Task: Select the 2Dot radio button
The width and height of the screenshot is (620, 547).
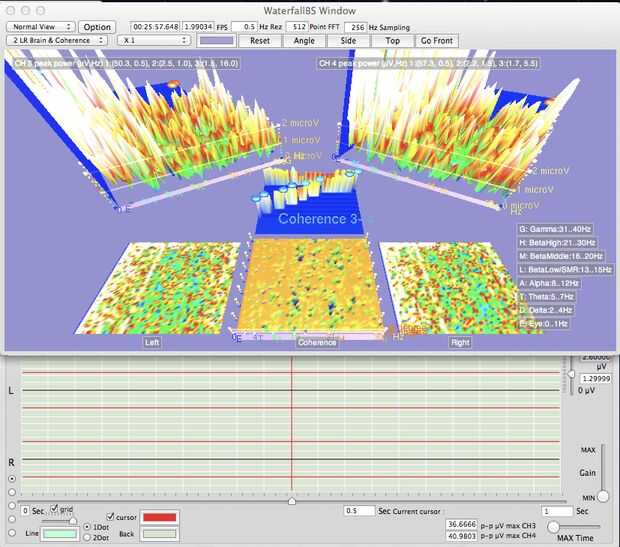Action: [x=87, y=538]
